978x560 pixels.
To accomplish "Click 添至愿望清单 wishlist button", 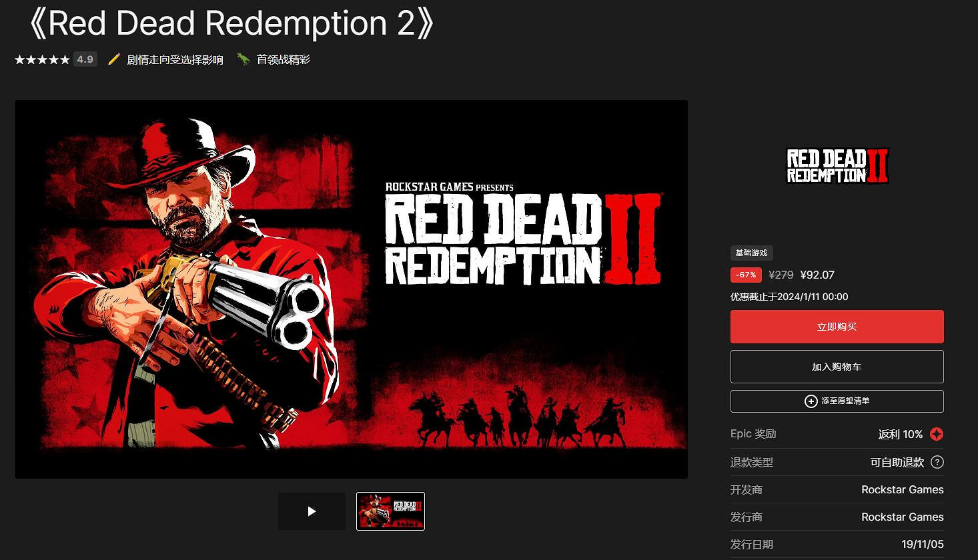I will coord(837,401).
